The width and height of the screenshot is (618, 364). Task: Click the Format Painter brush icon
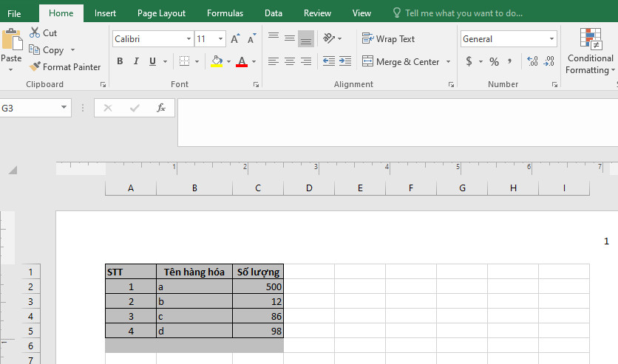[35, 66]
